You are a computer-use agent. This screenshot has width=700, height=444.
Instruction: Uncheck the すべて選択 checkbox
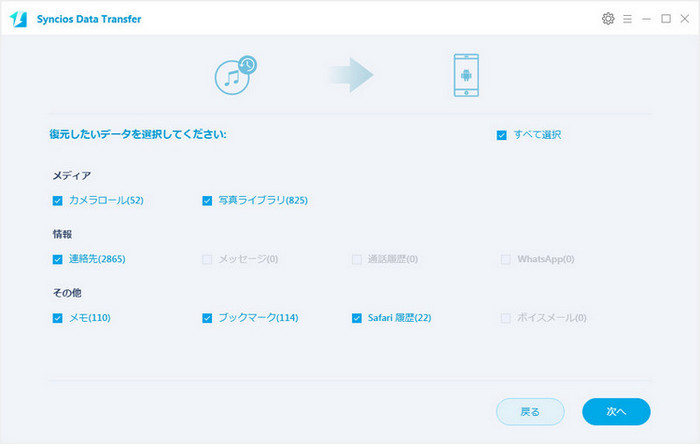(502, 135)
